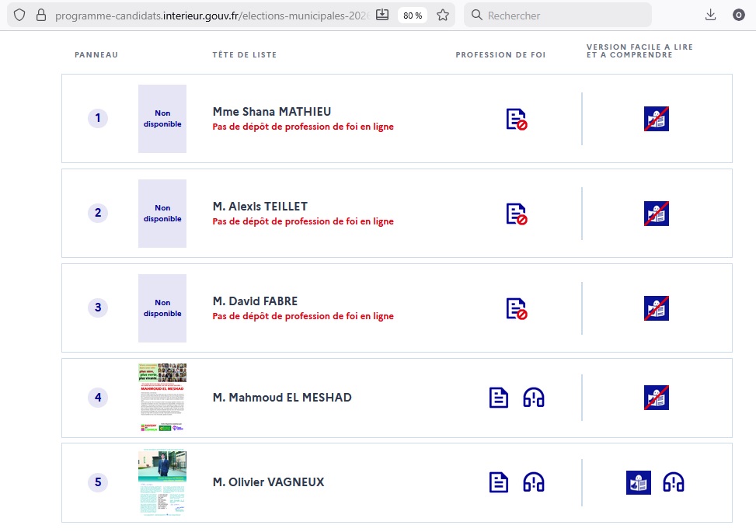Bookmark this page with the star icon

pos(443,15)
